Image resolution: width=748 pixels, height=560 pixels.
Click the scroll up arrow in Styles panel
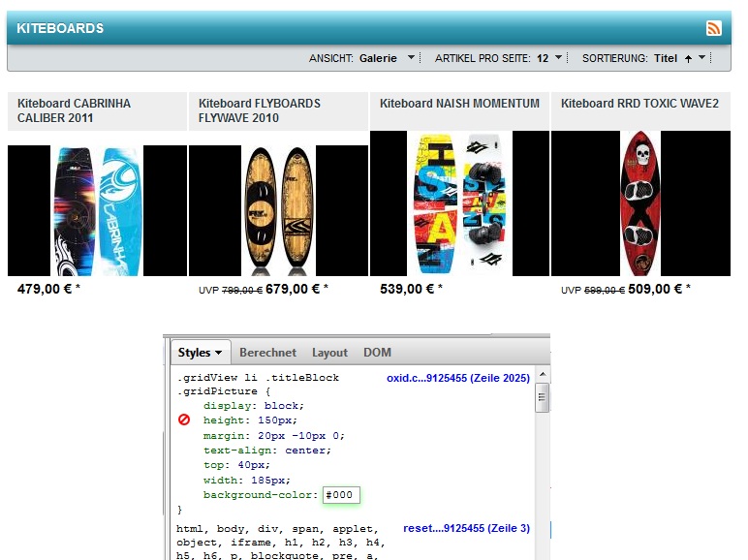pos(543,374)
